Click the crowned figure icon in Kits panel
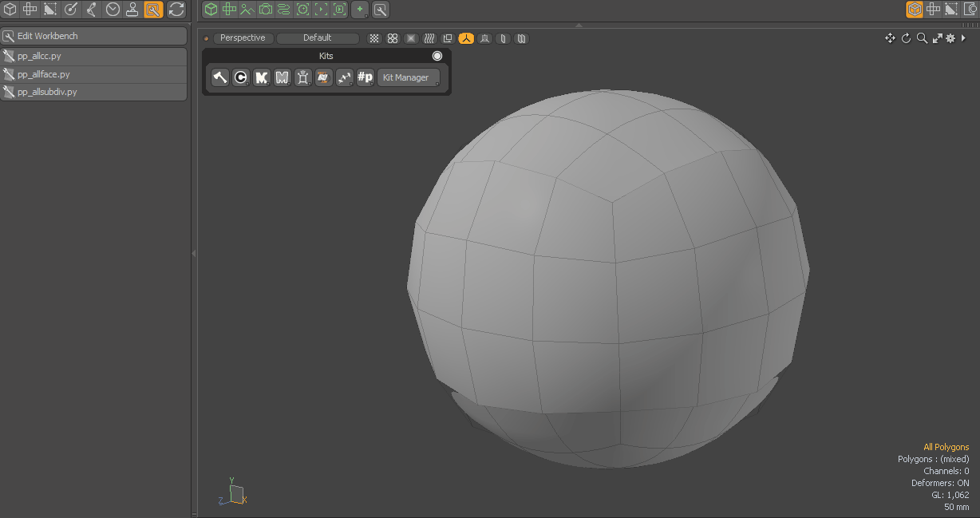The width and height of the screenshot is (980, 518). point(302,77)
